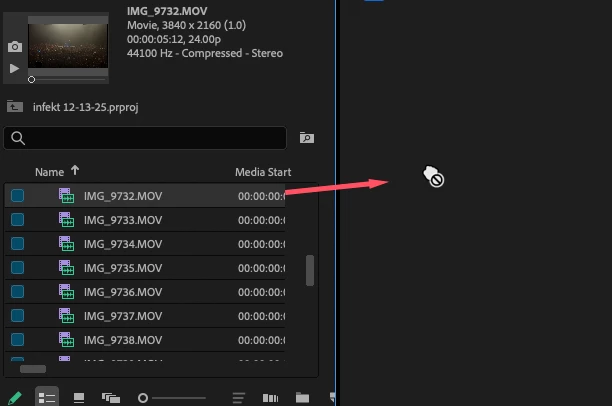Select the file name IMG_9734.MOV
Image resolution: width=612 pixels, height=406 pixels.
(123, 244)
